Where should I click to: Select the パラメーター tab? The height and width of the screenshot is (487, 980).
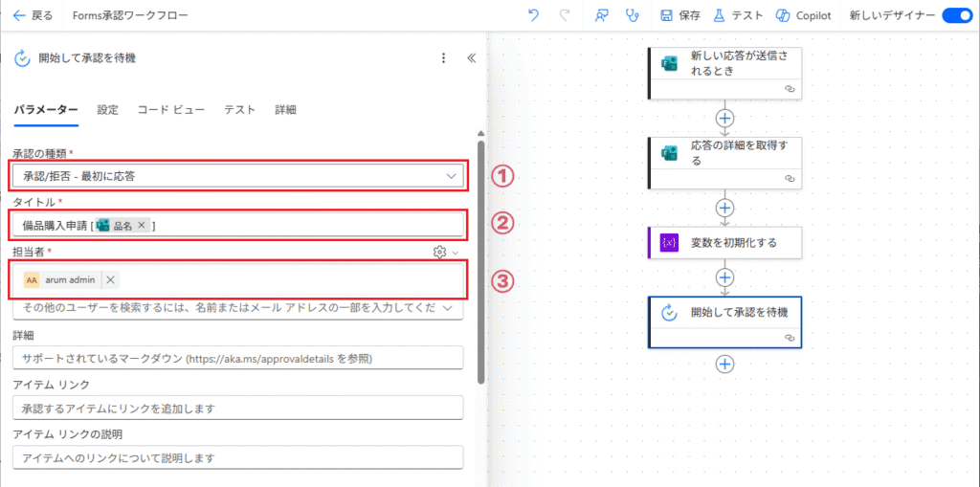(46, 109)
